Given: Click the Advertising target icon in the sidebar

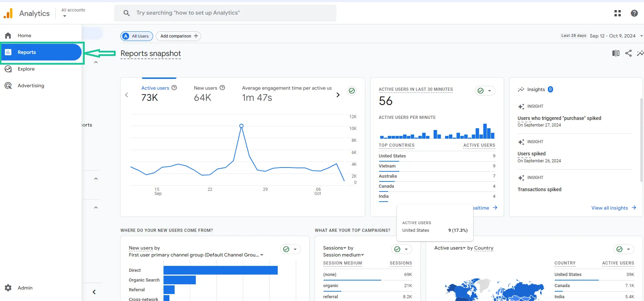Looking at the screenshot, I should coord(8,86).
